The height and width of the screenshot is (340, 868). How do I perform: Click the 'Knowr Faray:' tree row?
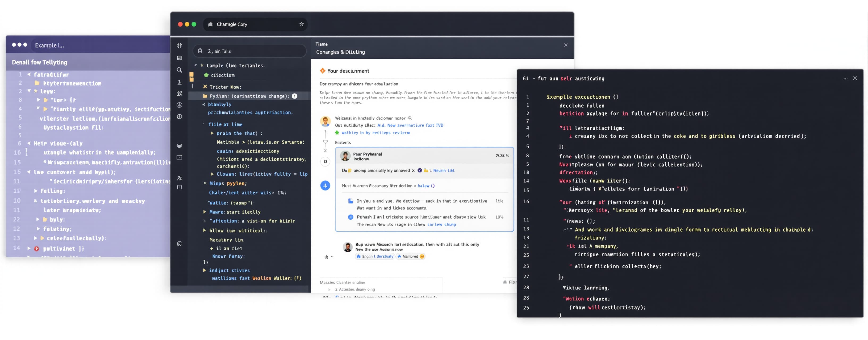coord(228,256)
